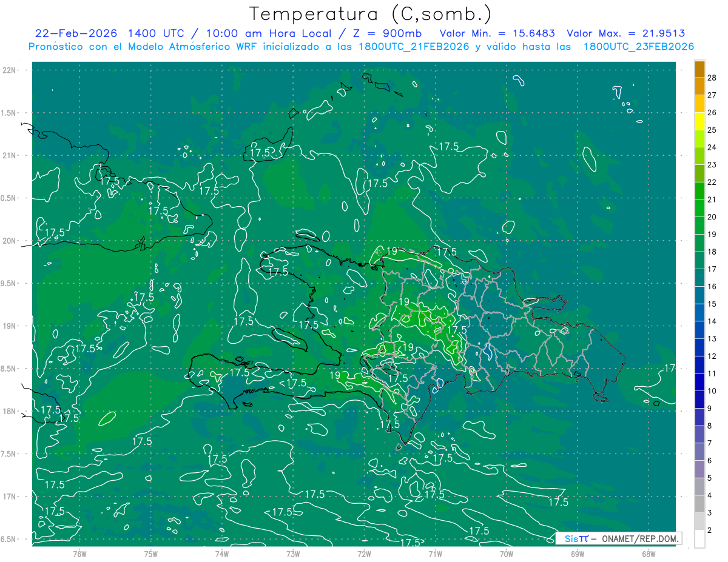Click legend value "22"
728x562 pixels.
(x=712, y=182)
